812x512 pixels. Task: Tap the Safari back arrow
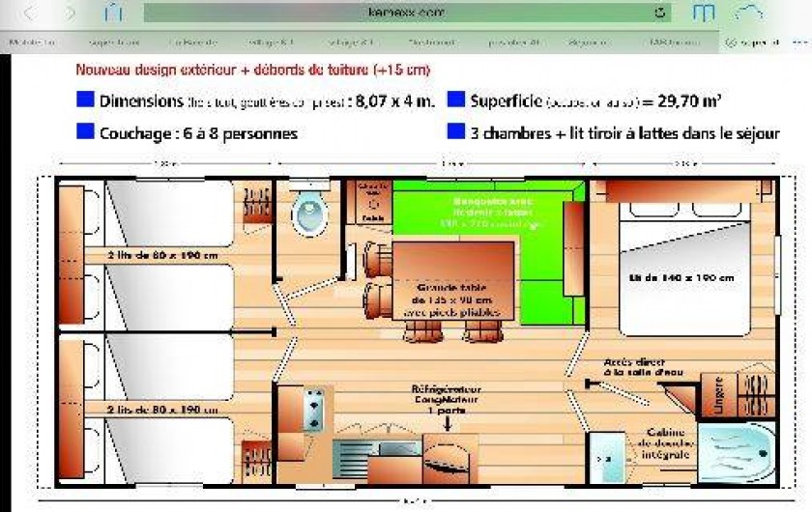(x=27, y=13)
